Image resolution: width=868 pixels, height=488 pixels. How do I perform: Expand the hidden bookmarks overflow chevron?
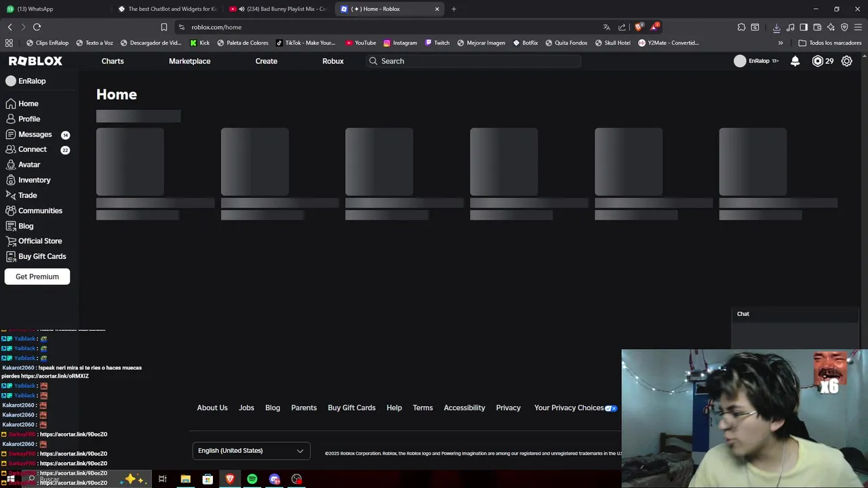781,43
